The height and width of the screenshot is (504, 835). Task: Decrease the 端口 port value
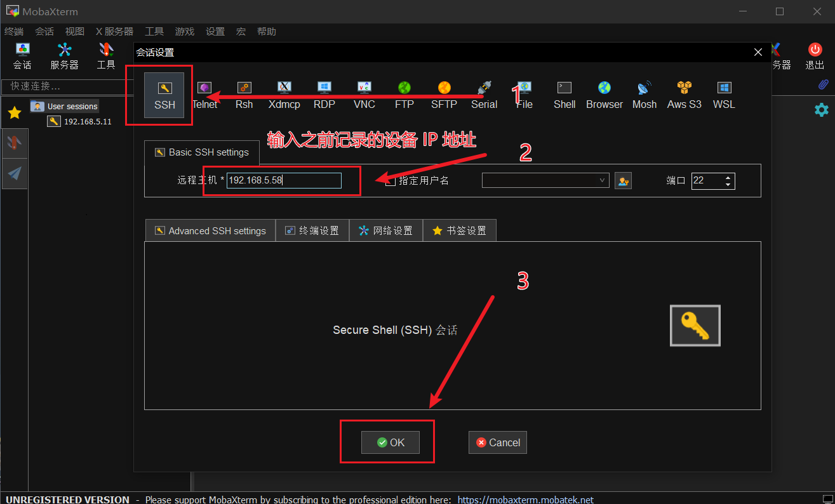coord(728,185)
